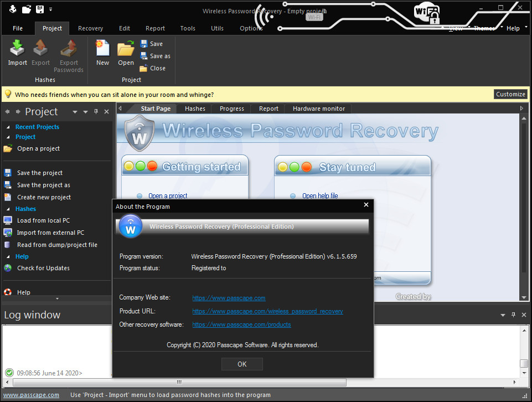Close the About the Program dialog
532x402 pixels.
[x=366, y=204]
